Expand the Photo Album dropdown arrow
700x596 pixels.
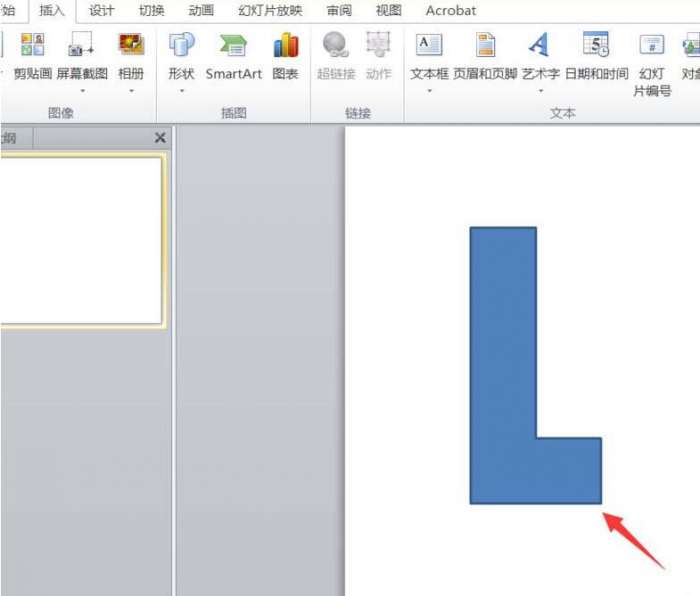131,91
